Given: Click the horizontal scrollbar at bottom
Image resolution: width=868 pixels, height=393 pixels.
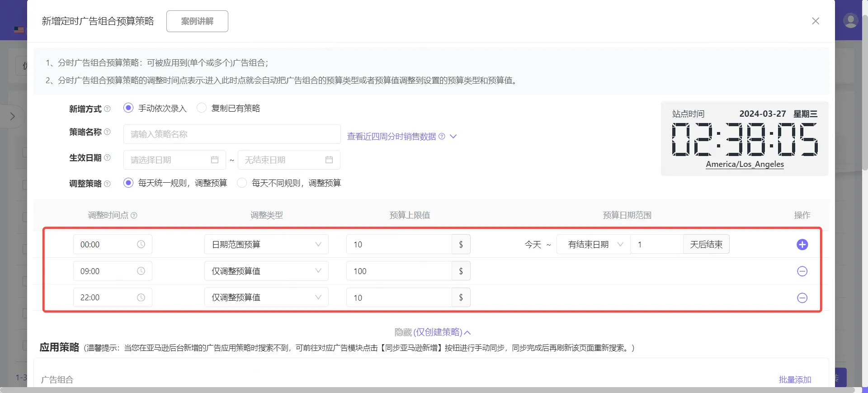Looking at the screenshot, I should tap(427, 390).
